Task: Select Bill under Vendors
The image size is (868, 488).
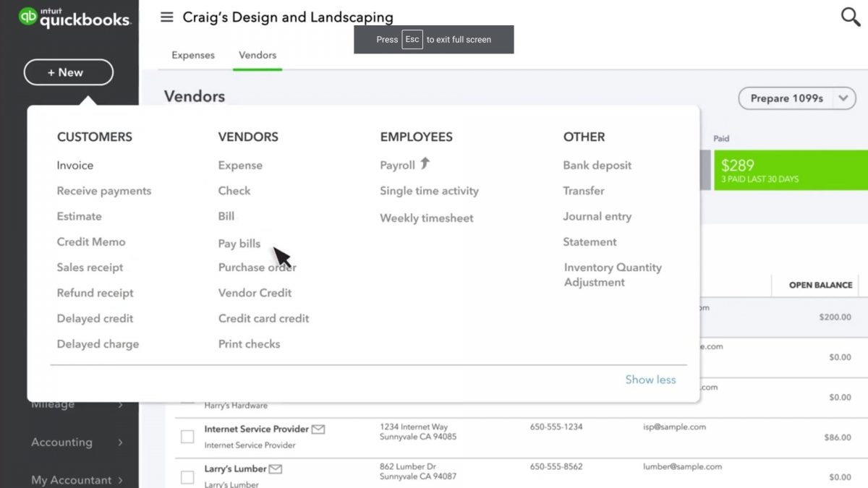Action: (226, 216)
